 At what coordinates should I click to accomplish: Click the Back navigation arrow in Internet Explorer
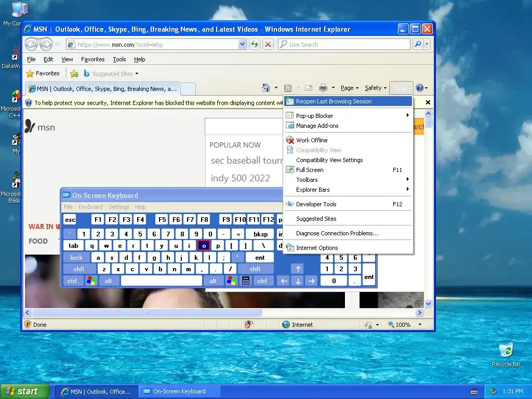point(32,44)
